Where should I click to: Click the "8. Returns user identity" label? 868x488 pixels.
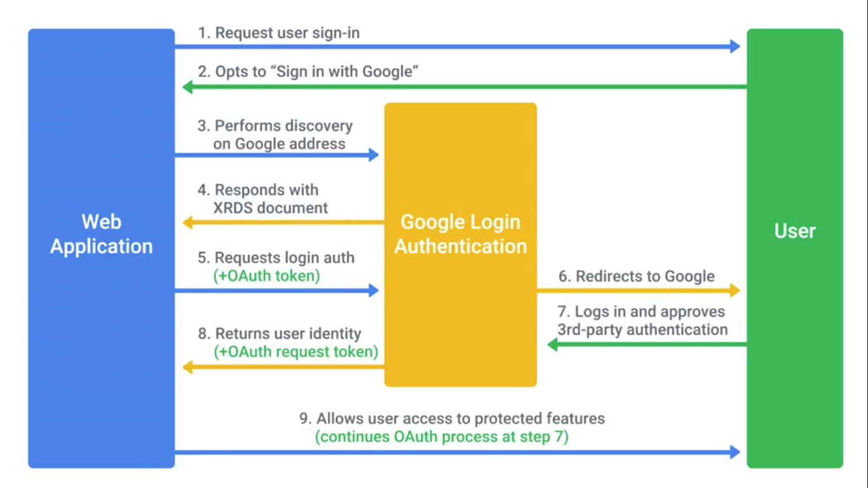[x=280, y=334]
